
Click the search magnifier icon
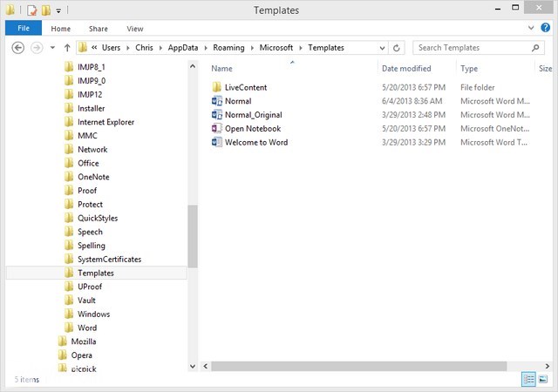535,48
